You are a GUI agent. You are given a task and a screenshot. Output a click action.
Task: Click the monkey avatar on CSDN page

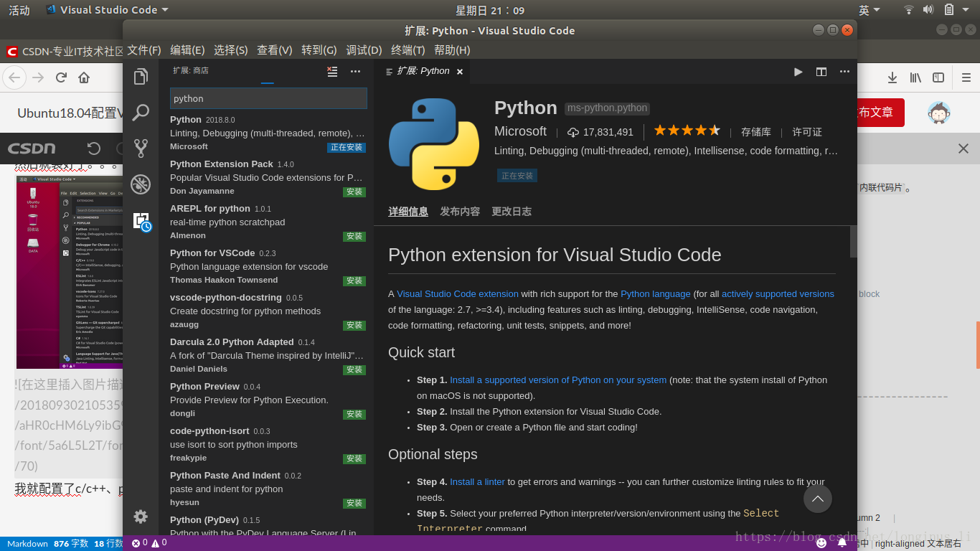[x=939, y=113]
